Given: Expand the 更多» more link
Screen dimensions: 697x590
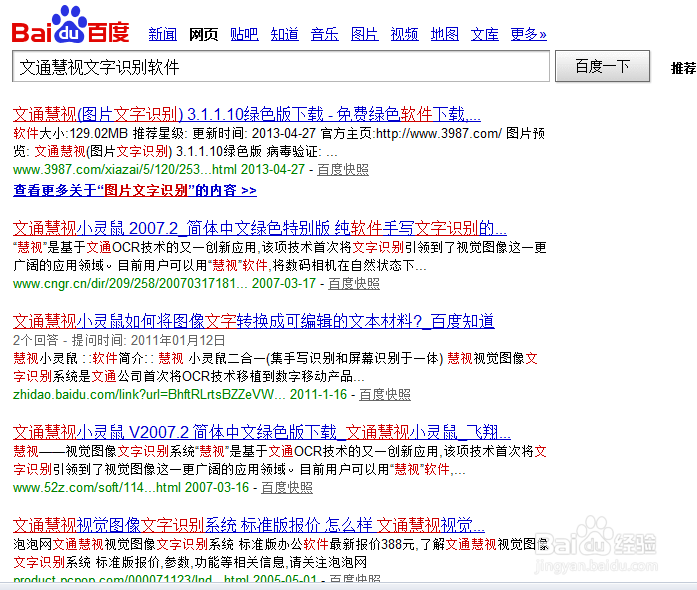Looking at the screenshot, I should 529,34.
